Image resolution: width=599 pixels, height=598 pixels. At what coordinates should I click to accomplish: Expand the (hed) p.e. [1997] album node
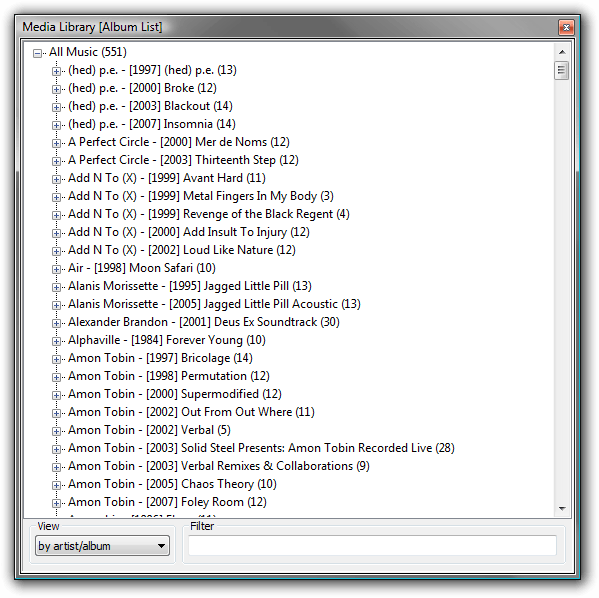[x=57, y=71]
